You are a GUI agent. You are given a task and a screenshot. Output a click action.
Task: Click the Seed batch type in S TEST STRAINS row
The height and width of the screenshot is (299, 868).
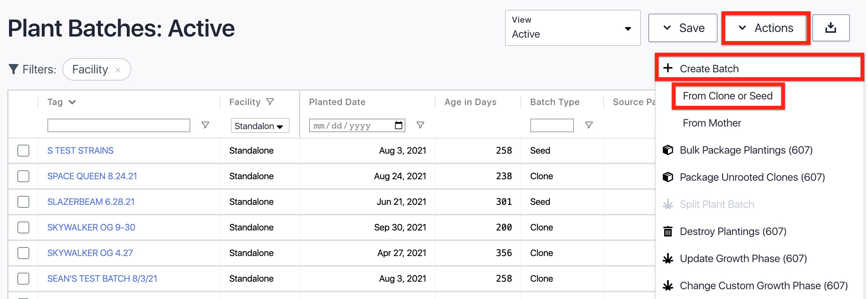(540, 151)
